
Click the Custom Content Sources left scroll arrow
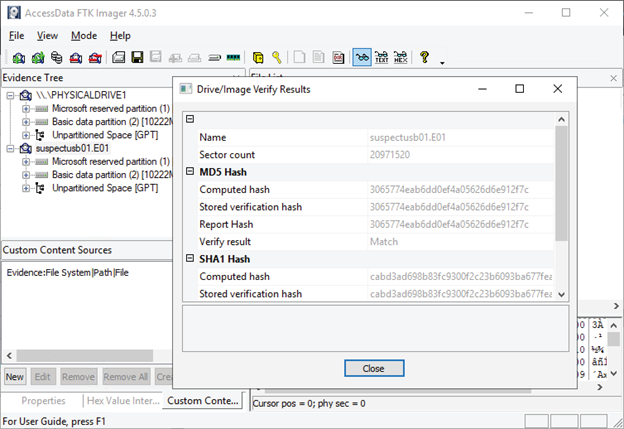tap(9, 355)
